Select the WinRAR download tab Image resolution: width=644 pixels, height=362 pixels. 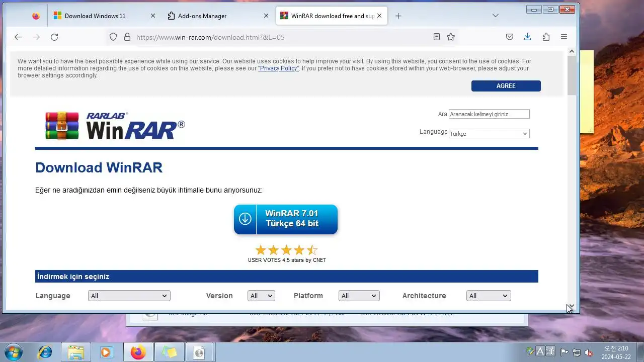pyautogui.click(x=332, y=16)
